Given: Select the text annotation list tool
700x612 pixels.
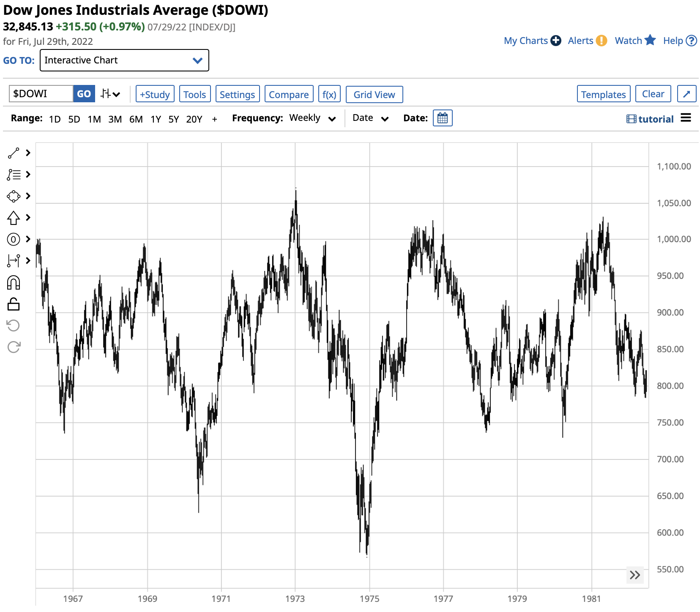Looking at the screenshot, I should [x=14, y=175].
